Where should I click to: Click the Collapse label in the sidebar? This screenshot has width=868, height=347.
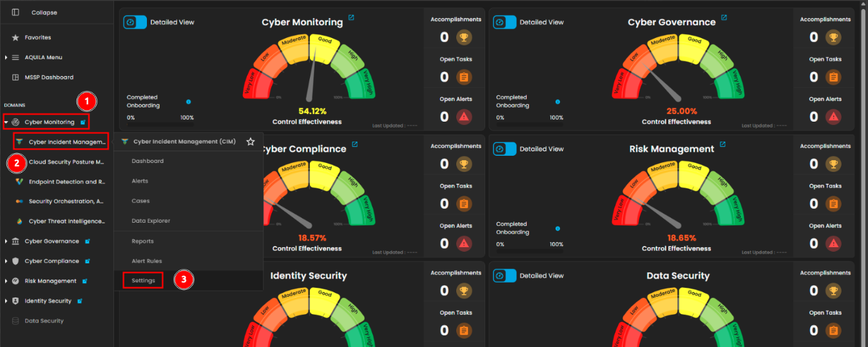(44, 12)
